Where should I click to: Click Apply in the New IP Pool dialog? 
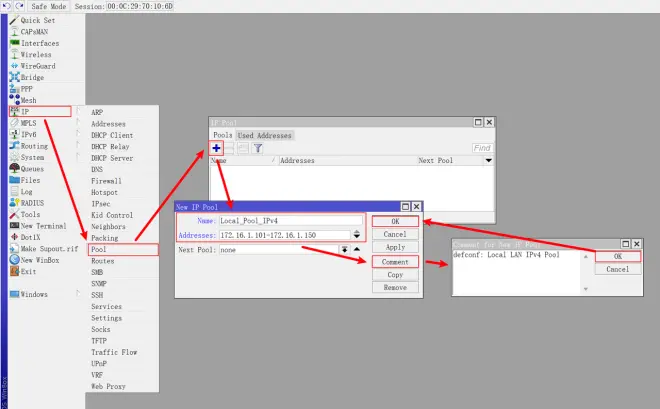(x=395, y=247)
